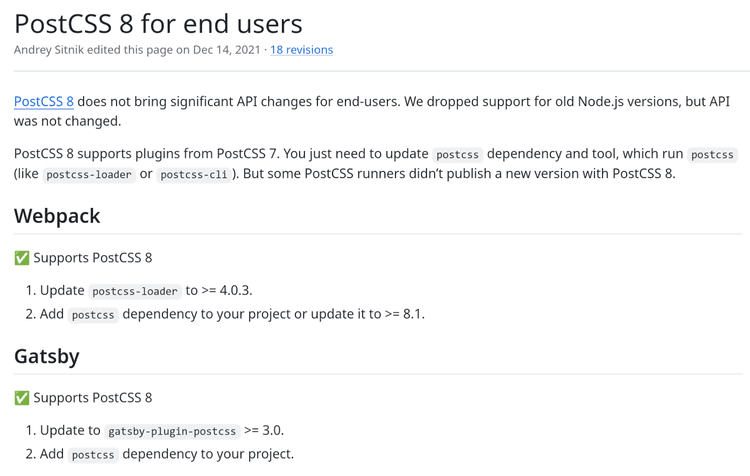Click postcss-loader code in Webpack step 1
This screenshot has height=476, width=750.
pos(135,291)
